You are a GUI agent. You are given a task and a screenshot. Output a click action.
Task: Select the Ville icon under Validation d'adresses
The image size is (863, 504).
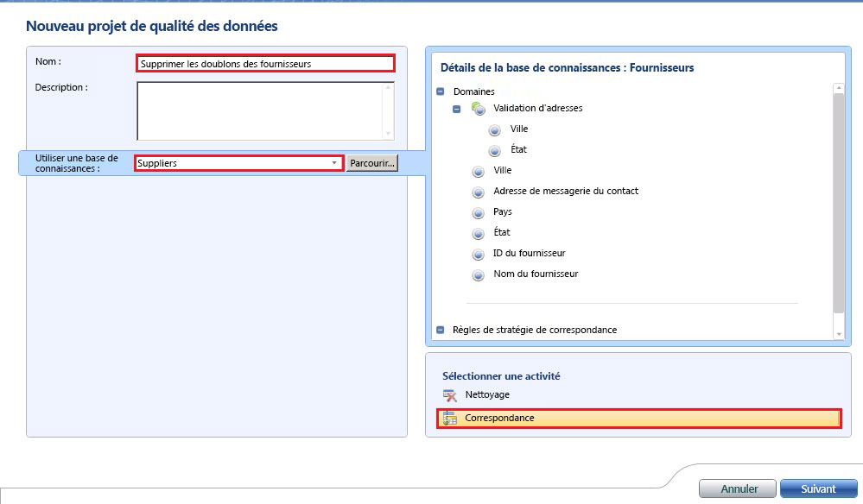(494, 129)
